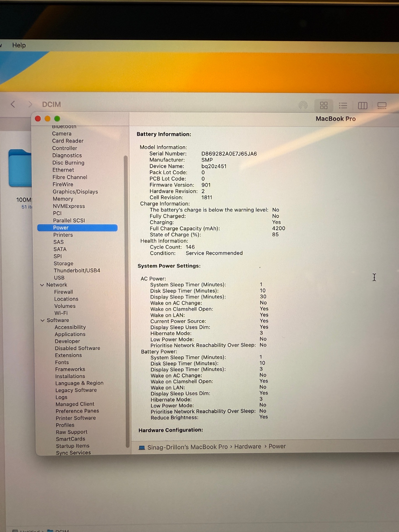Click the AirDrop icon in Finder toolbar
The width and height of the screenshot is (399, 532).
point(303,105)
